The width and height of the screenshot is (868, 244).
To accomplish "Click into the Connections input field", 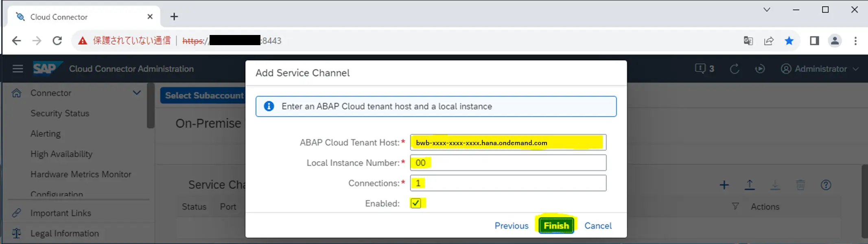I will click(508, 183).
